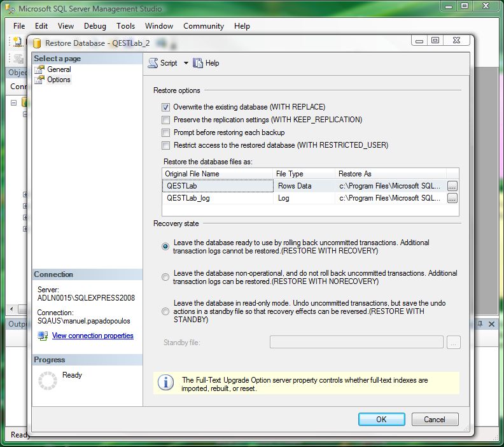Select RESTORE WITH NORECOVERY radio option
504x447 pixels.
(x=165, y=277)
